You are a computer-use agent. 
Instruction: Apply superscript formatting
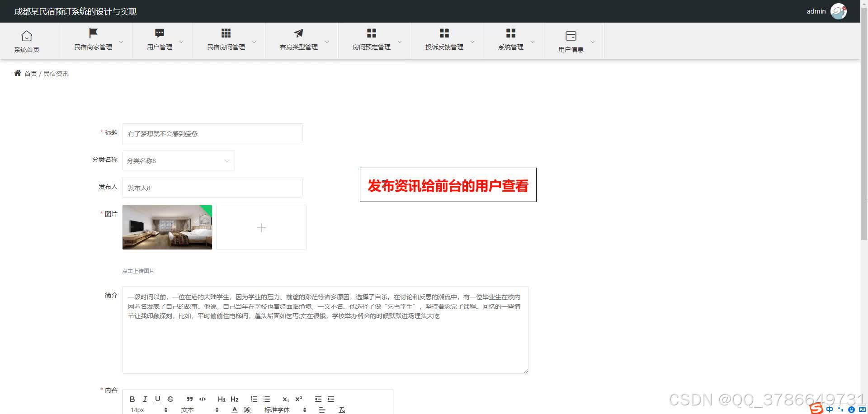tap(298, 399)
